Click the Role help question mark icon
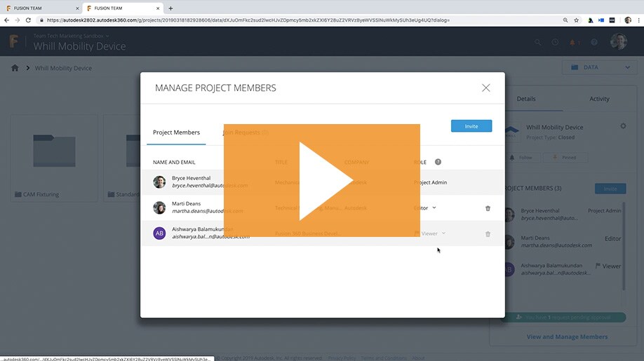The width and height of the screenshot is (644, 361). point(438,162)
